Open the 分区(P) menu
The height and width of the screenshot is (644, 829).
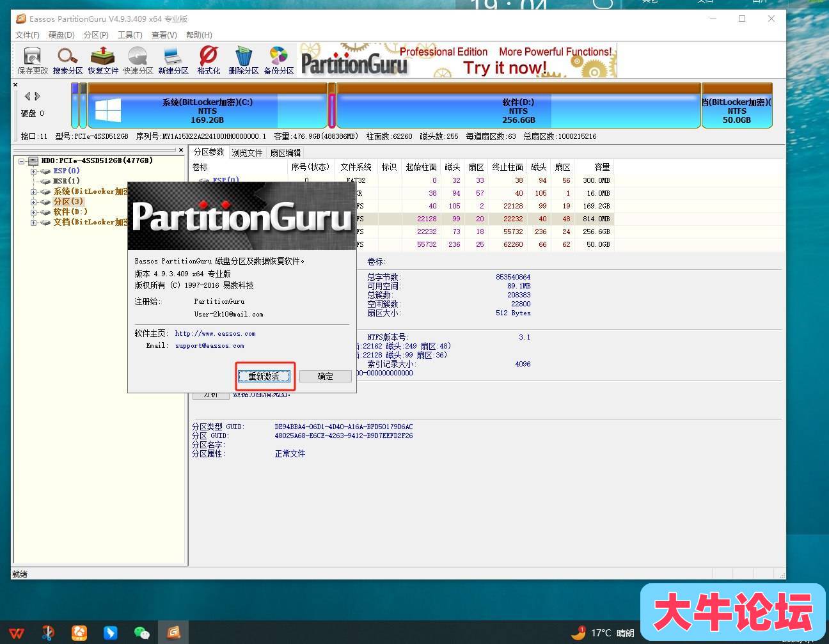pyautogui.click(x=96, y=35)
